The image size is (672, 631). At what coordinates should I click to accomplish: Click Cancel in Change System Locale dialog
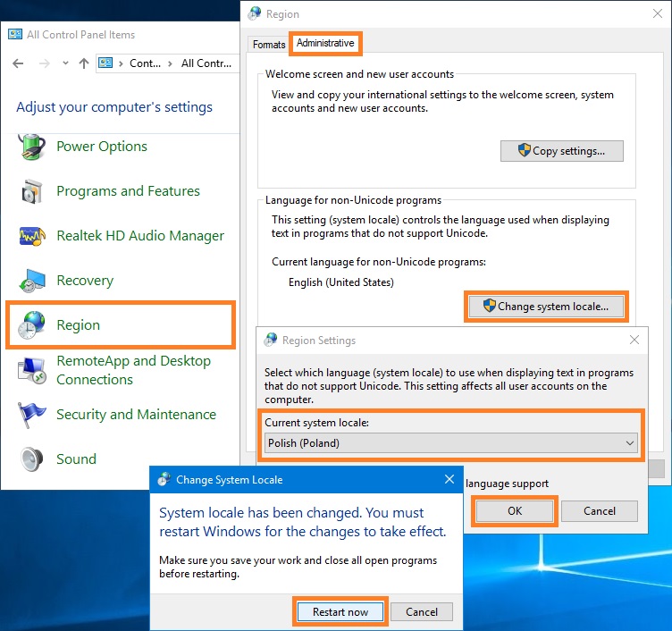[422, 611]
